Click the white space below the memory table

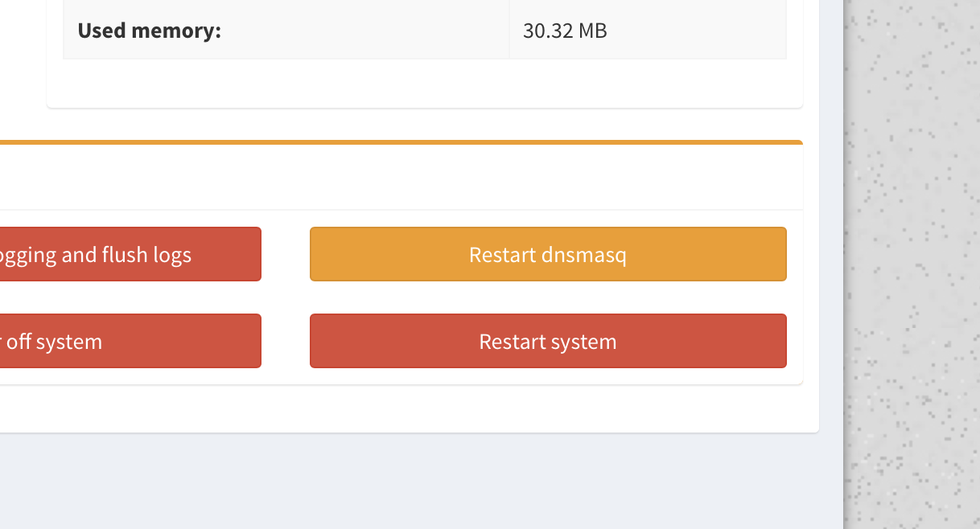425,83
